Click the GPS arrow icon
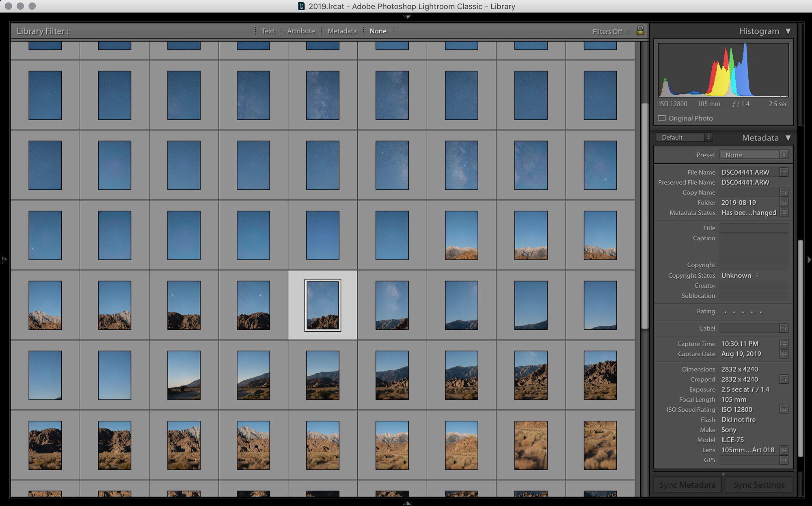812x506 pixels. [784, 460]
